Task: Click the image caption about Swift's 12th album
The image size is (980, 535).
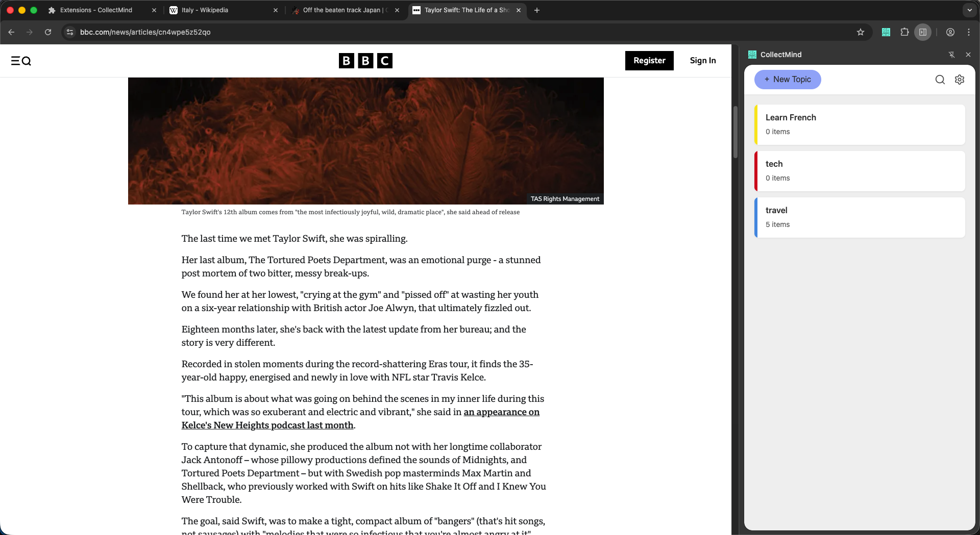Action: click(x=351, y=212)
